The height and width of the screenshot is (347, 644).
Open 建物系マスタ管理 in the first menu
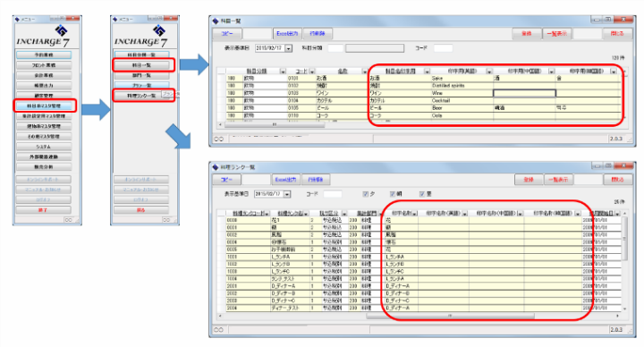(44, 126)
